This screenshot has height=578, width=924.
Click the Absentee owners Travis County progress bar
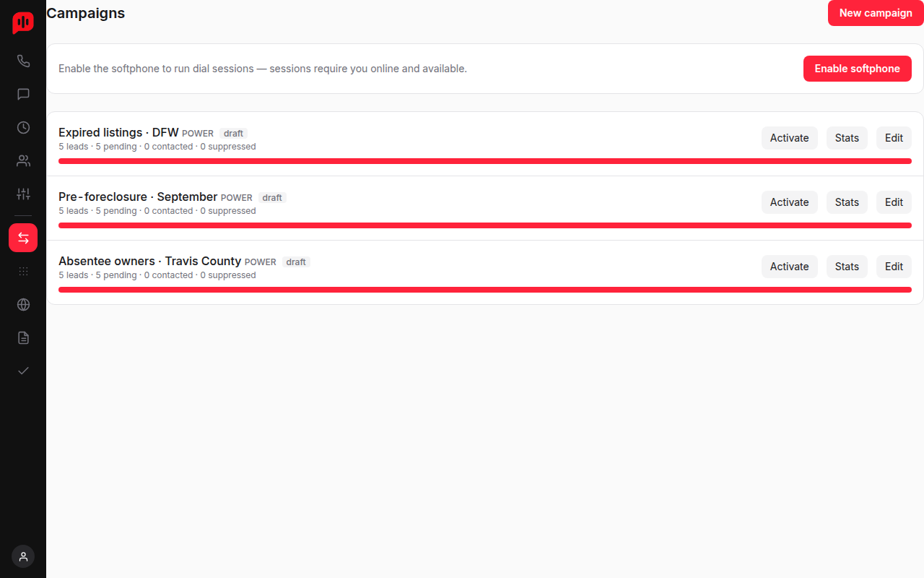pos(485,290)
